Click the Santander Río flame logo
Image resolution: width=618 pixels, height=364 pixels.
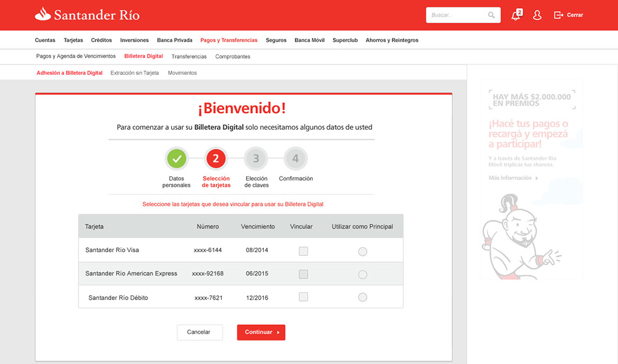[x=43, y=14]
